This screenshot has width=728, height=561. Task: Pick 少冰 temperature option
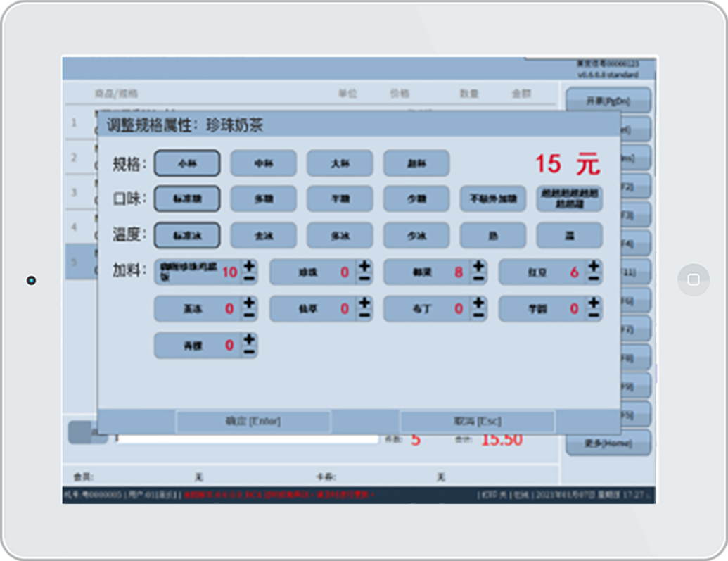pyautogui.click(x=416, y=236)
